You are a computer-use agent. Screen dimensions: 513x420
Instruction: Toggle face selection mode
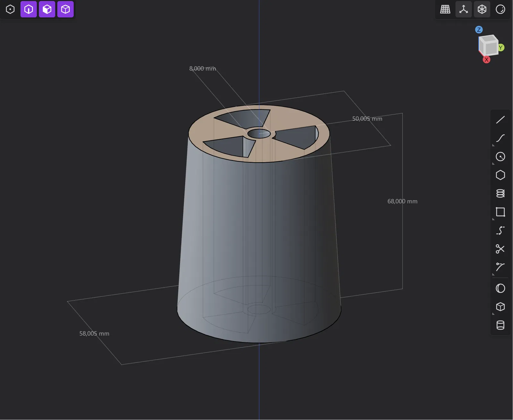47,9
